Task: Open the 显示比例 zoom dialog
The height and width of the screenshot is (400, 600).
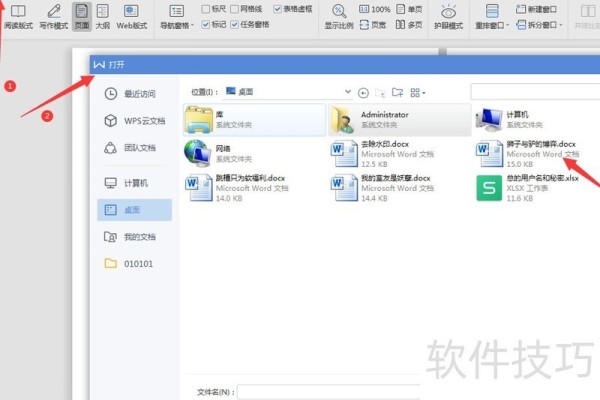Action: pos(339,16)
